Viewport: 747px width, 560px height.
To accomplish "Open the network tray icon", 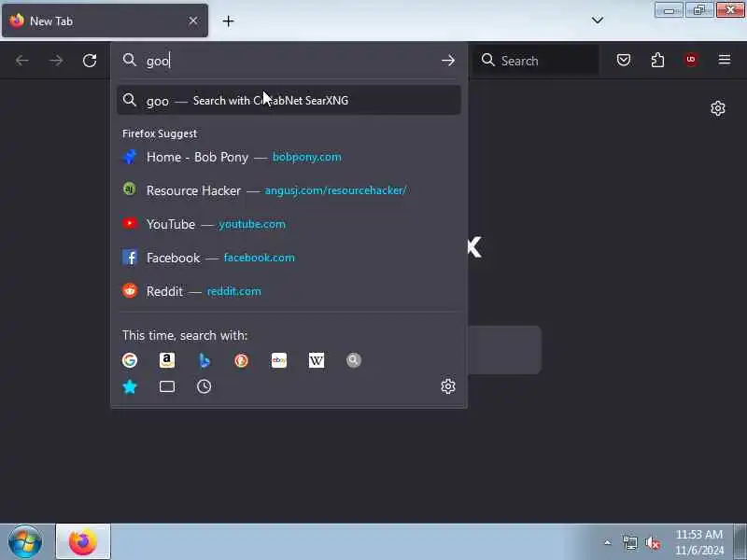I will 629,542.
